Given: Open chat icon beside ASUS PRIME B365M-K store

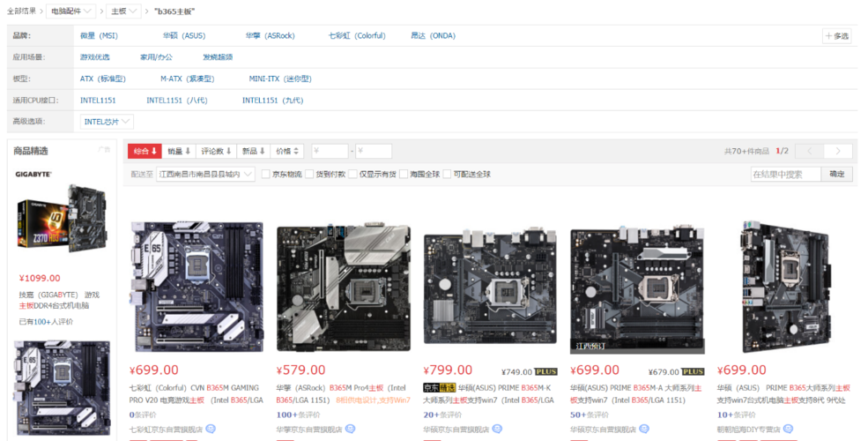Looking at the screenshot, I should click(497, 429).
